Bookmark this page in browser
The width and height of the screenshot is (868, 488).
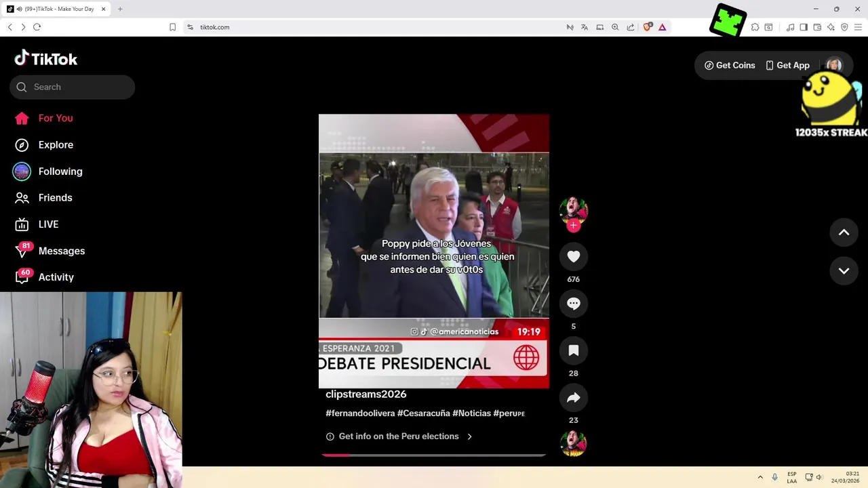(172, 27)
